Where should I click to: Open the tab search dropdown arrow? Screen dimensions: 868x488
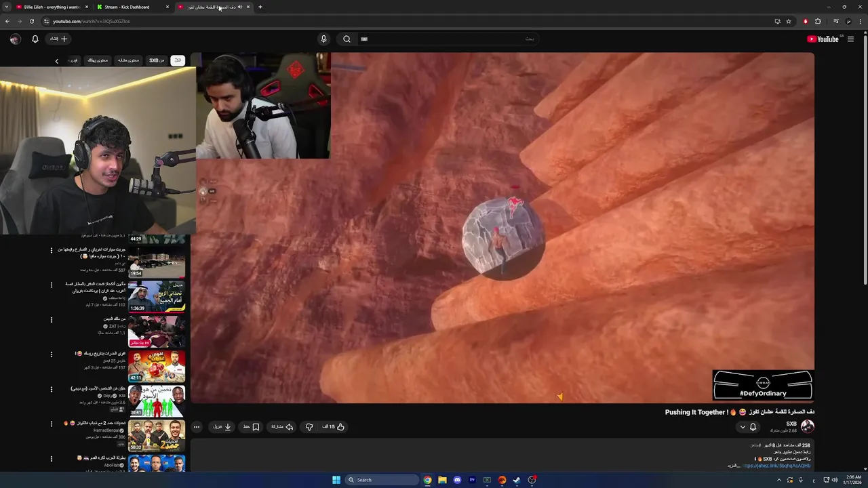(7, 7)
